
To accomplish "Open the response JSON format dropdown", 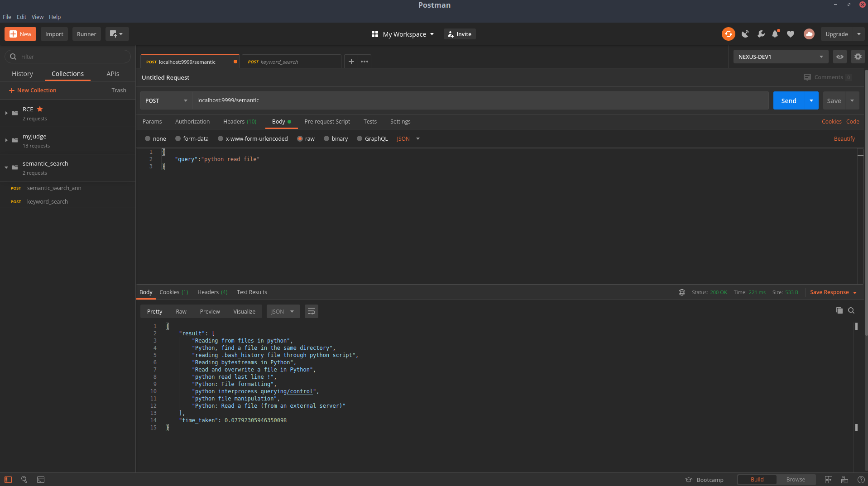I will (283, 311).
